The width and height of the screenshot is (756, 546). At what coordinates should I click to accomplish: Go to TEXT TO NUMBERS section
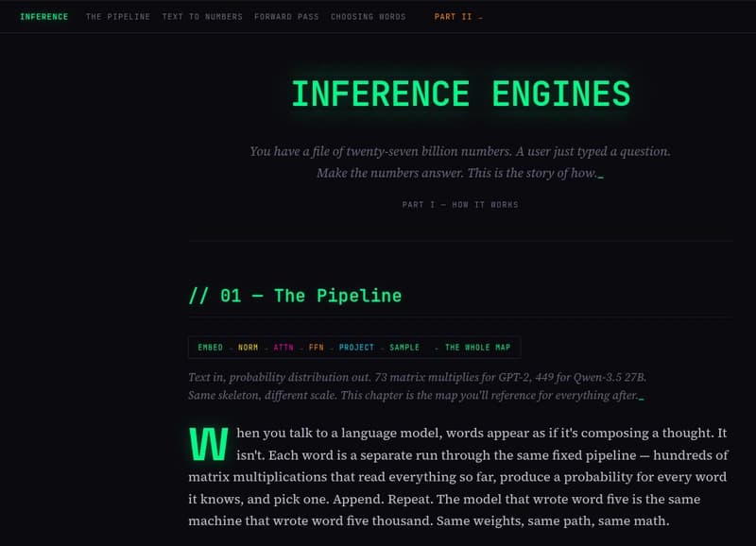201,16
